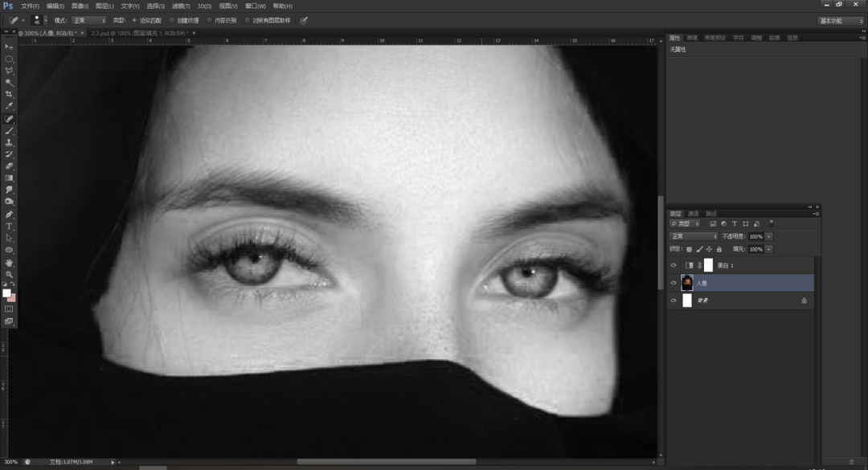
Task: Select the Horizontal Type tool
Action: click(9, 227)
